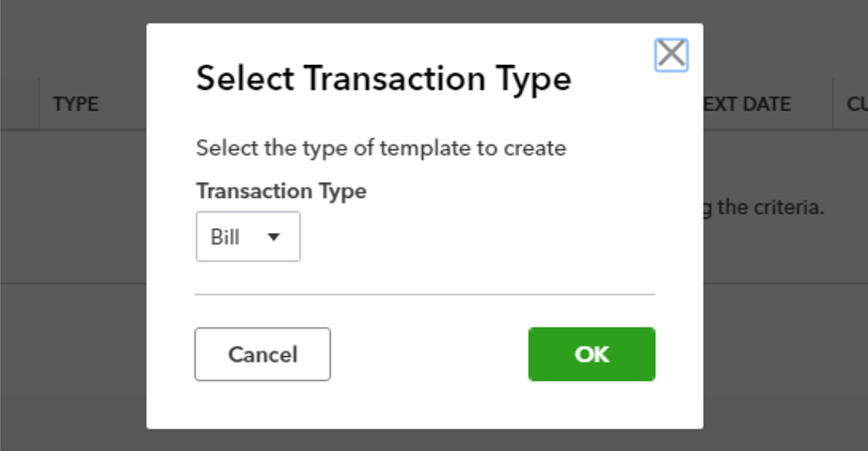Click the partially hidden NEXT DATE column header
The image size is (868, 451).
747,104
